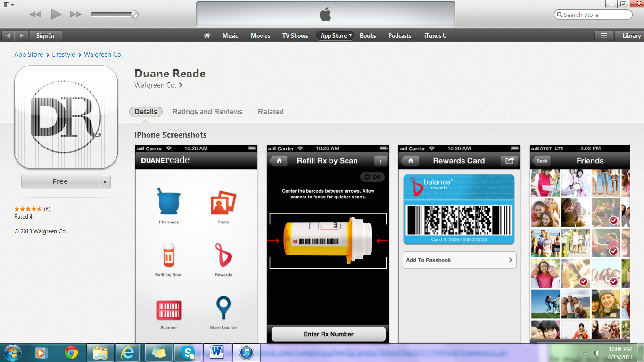Switch to Library view

(629, 36)
